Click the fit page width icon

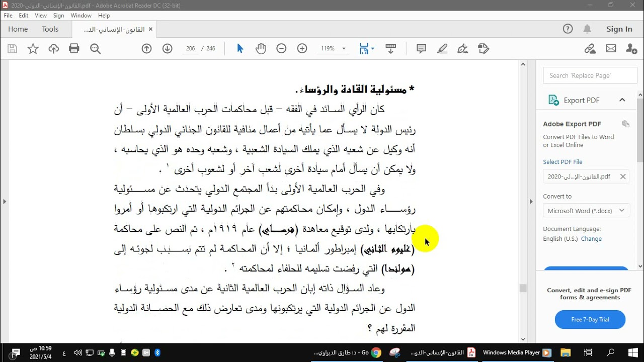364,49
